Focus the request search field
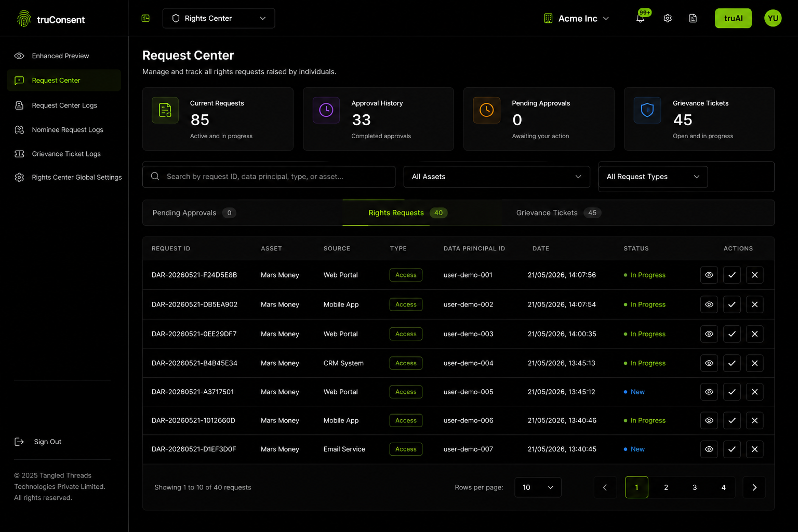This screenshot has width=798, height=532. [x=269, y=177]
